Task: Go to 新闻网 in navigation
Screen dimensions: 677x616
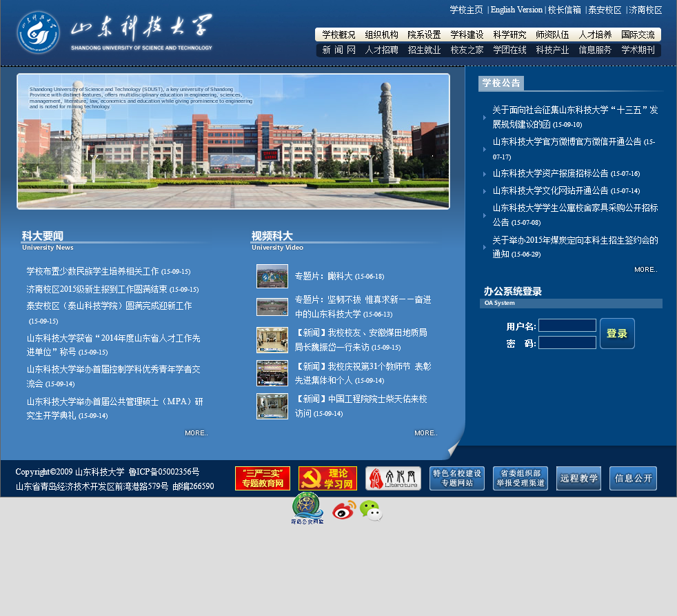Action: click(x=338, y=50)
